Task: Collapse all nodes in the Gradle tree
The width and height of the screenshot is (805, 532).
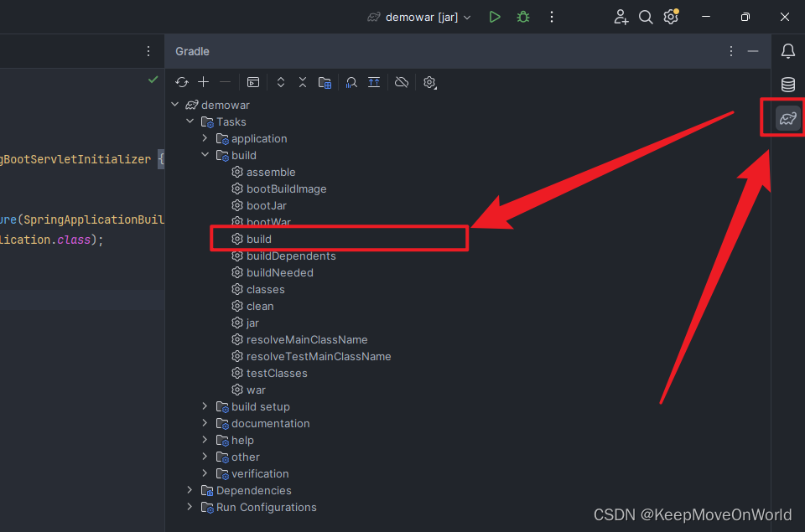Action: [302, 82]
